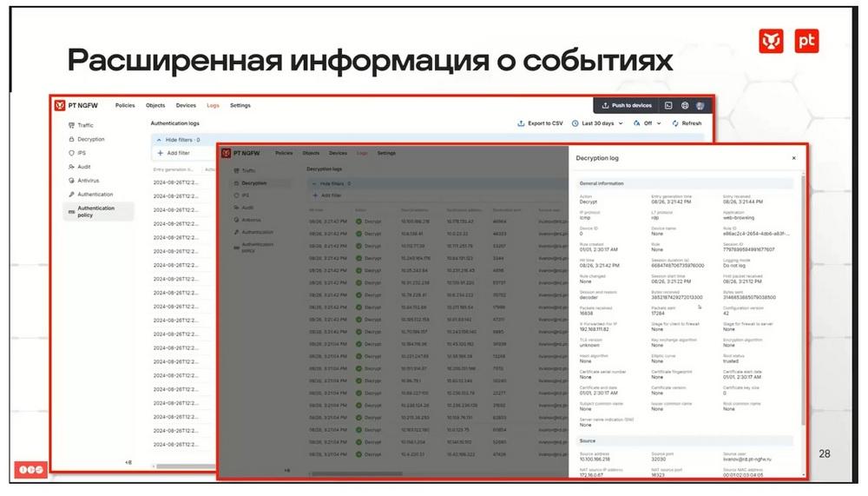Image resolution: width=868 pixels, height=496 pixels.
Task: Open the Antivirus logs section
Action: click(x=83, y=181)
